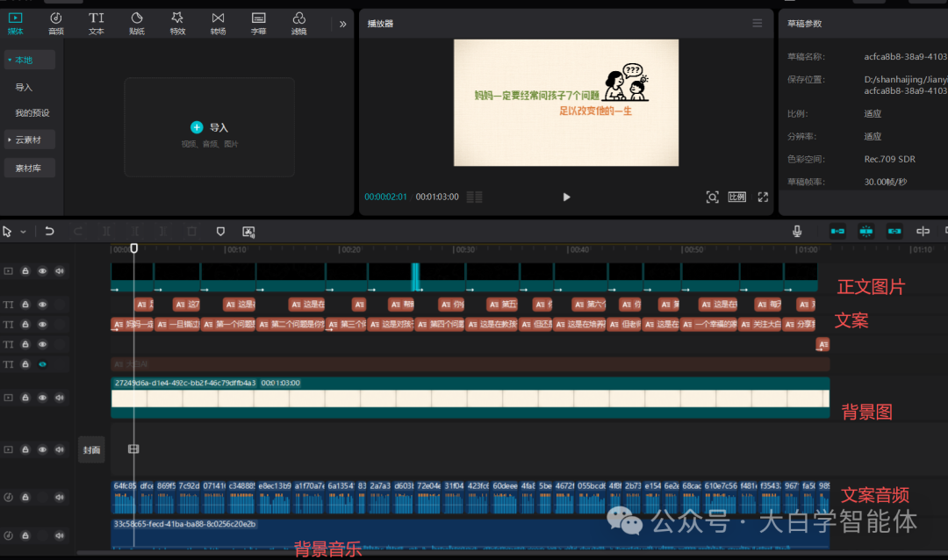Show the hidden text track with cyan eye
The image size is (948, 560).
42,364
